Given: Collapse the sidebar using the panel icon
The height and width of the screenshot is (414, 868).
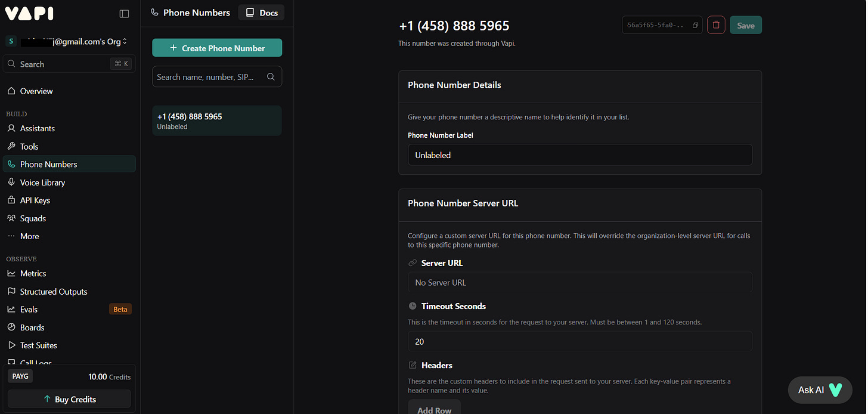Looking at the screenshot, I should (x=124, y=14).
